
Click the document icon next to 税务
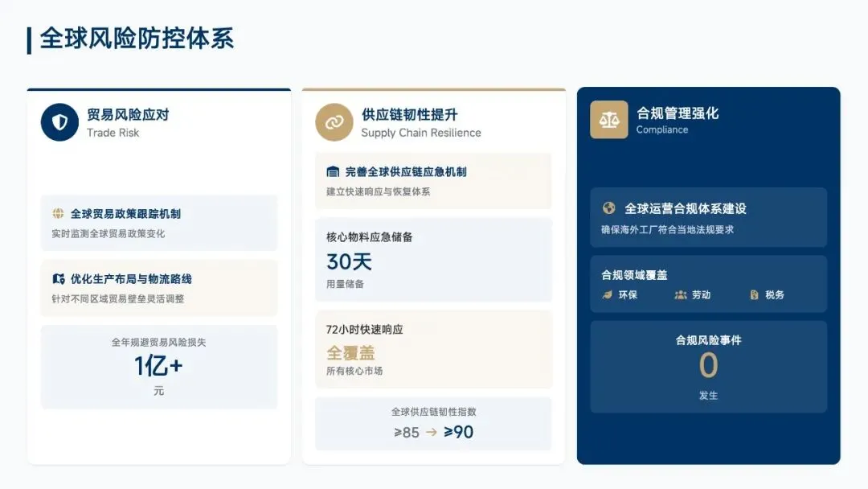pos(754,294)
